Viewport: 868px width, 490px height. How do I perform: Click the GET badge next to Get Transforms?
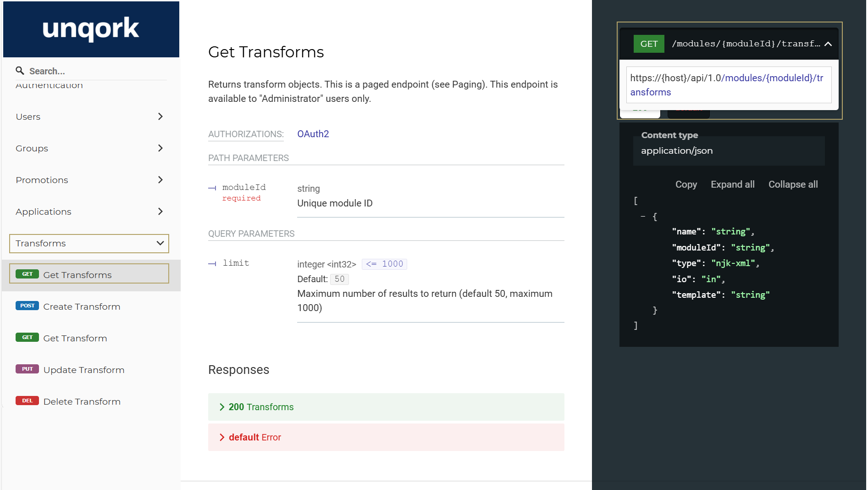click(27, 274)
